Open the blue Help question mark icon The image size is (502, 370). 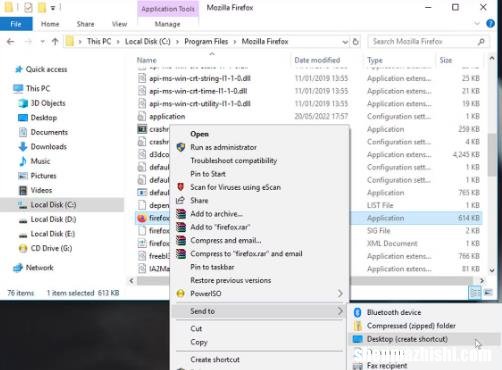[490, 23]
